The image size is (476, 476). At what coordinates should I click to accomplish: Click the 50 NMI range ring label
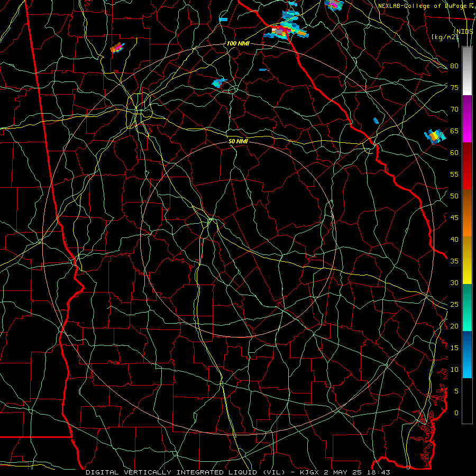(x=238, y=141)
